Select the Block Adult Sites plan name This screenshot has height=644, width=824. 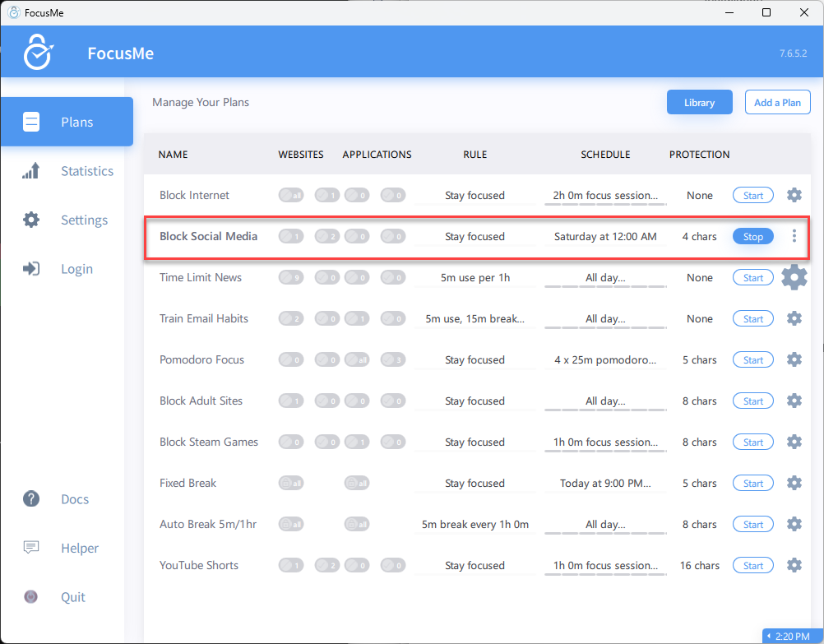click(201, 401)
